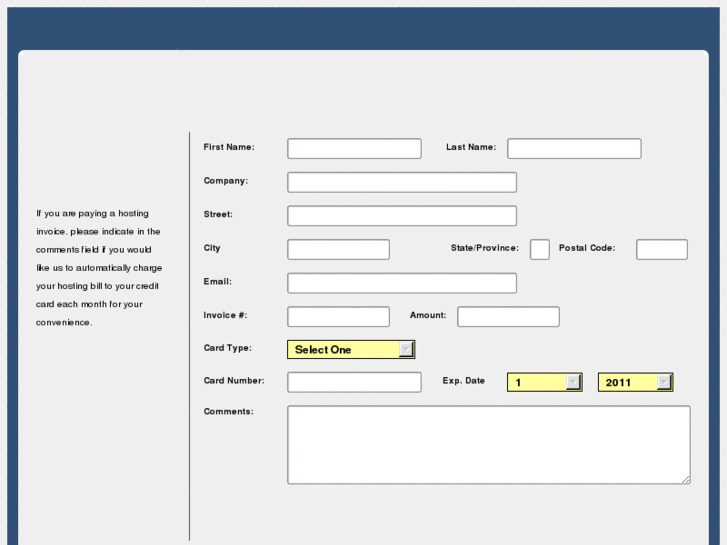Click the 'Company:' label
The width and height of the screenshot is (727, 545).
(x=226, y=181)
